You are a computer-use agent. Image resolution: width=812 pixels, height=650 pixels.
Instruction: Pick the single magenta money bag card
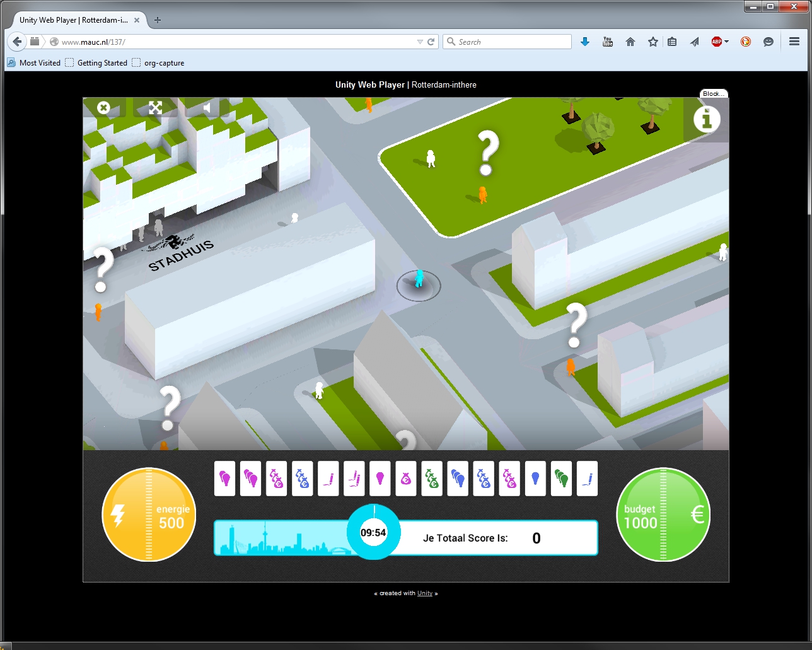click(406, 479)
